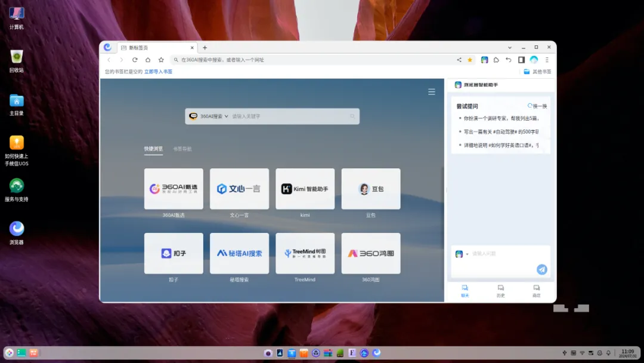Open the 豆包 shortcut tile
This screenshot has width=644, height=363.
(371, 189)
